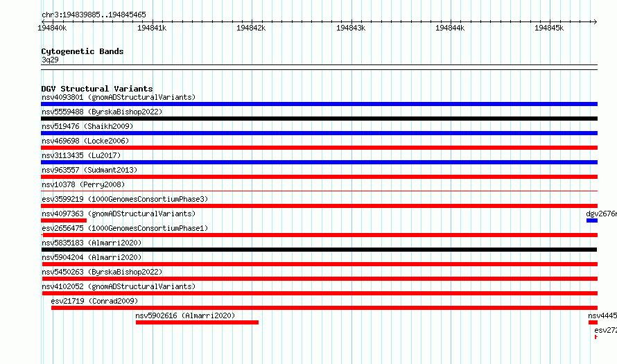The image size is (617, 364).
Task: Open the nsv469698 (Locke2006) label
Action: (85, 141)
